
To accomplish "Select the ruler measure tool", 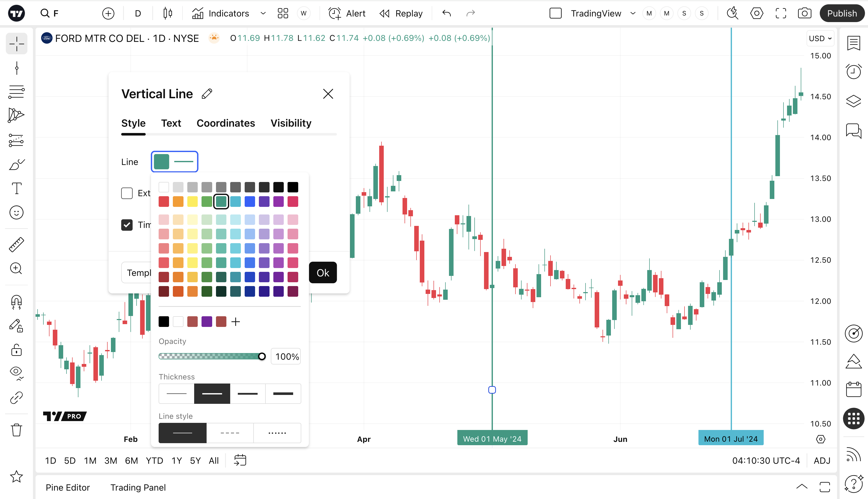I will click(x=16, y=244).
